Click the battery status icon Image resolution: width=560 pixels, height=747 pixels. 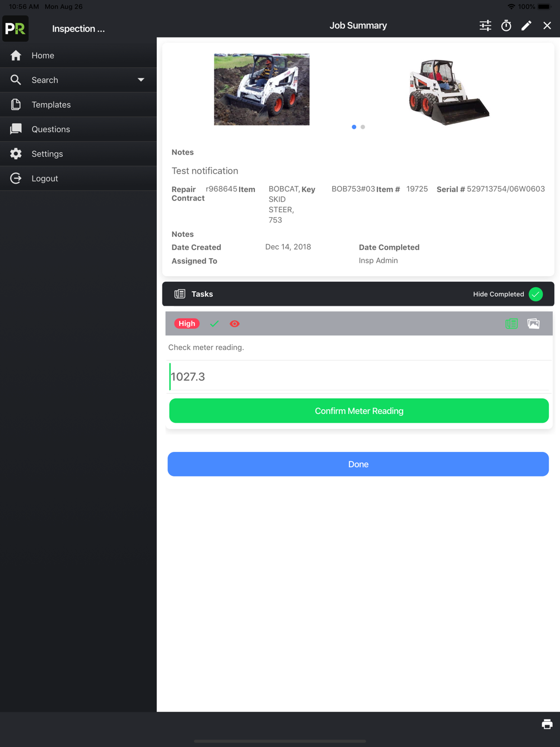click(x=544, y=7)
